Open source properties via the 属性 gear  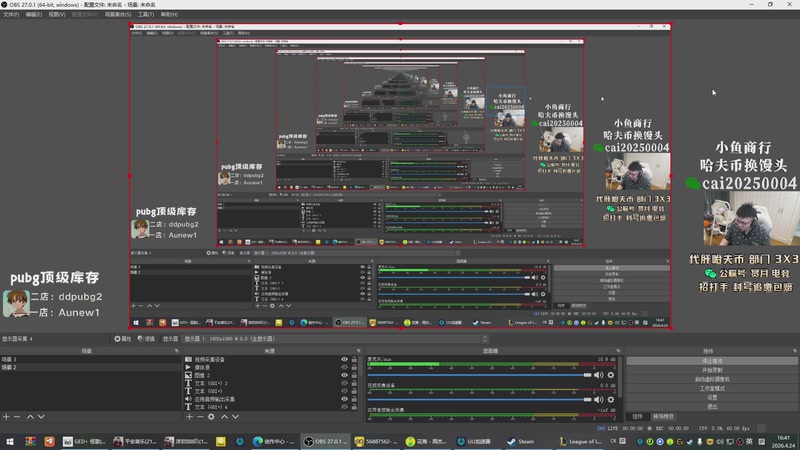coord(122,339)
